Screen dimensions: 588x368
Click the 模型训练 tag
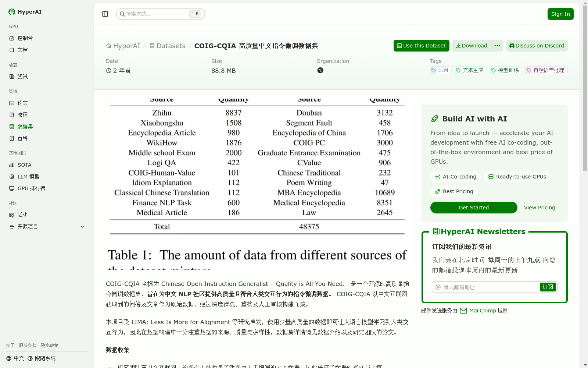[x=506, y=70]
